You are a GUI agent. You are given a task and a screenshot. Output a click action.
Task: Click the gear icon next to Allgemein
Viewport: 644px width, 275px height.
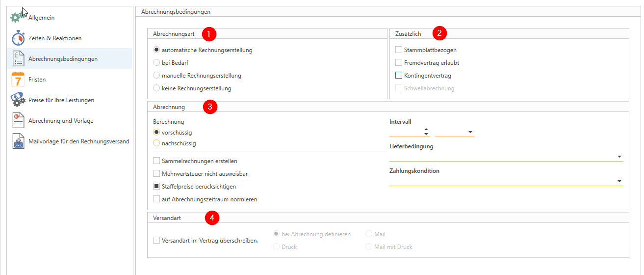click(x=16, y=18)
